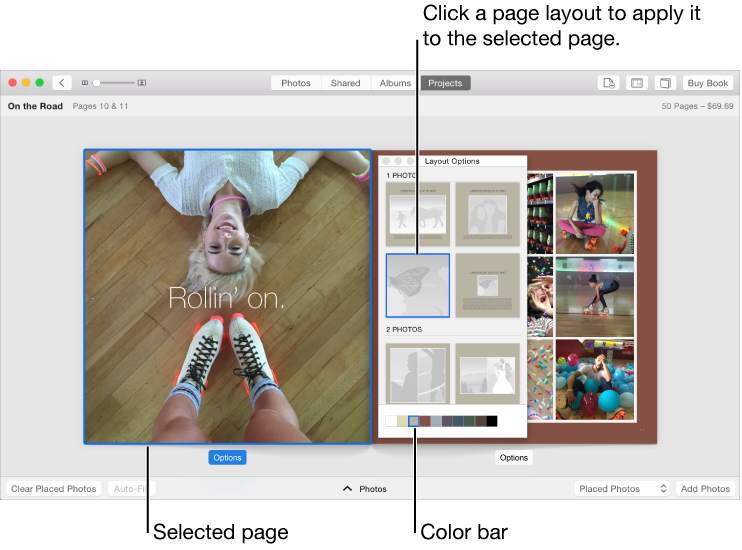Viewport: 742px width, 550px height.
Task: Click the Add Photos button
Action: pyautogui.click(x=705, y=488)
